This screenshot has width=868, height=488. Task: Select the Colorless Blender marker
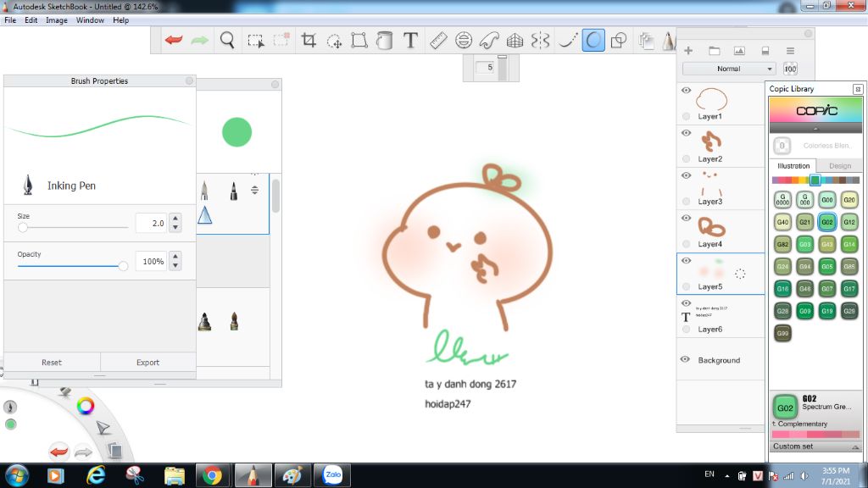782,146
